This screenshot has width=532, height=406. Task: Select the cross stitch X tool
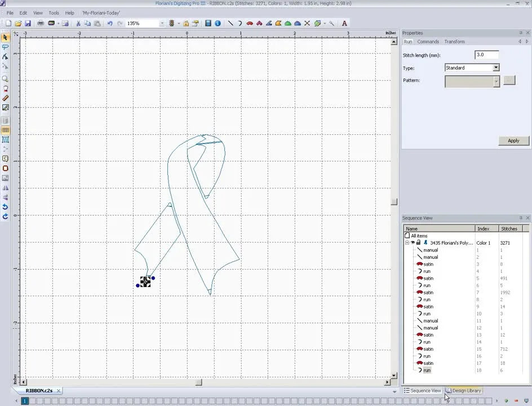[307, 24]
